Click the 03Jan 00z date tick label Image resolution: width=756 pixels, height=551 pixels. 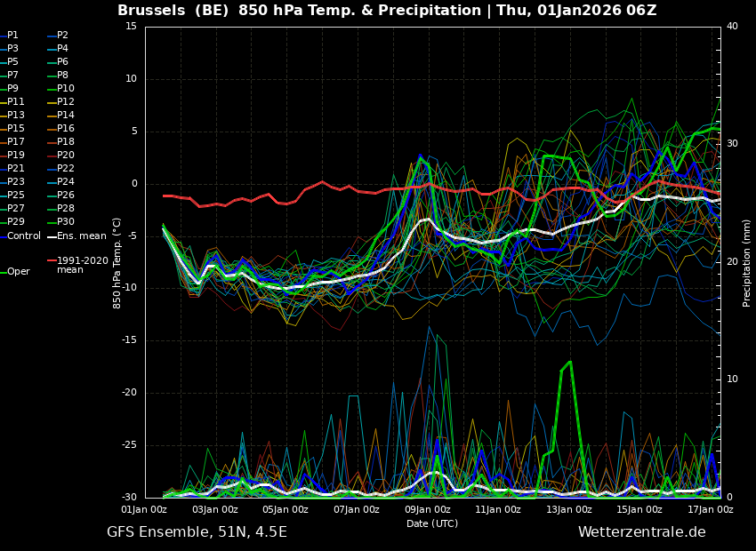pos(216,509)
